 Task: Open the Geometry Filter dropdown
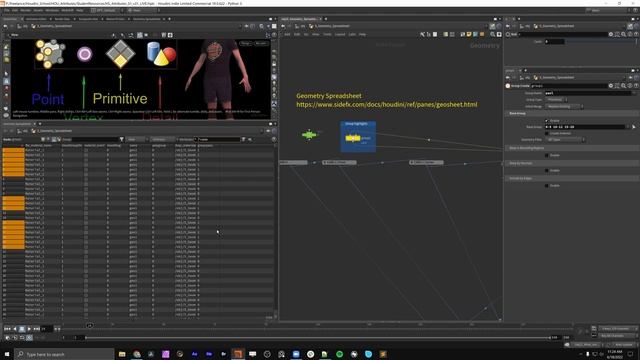pos(565,140)
